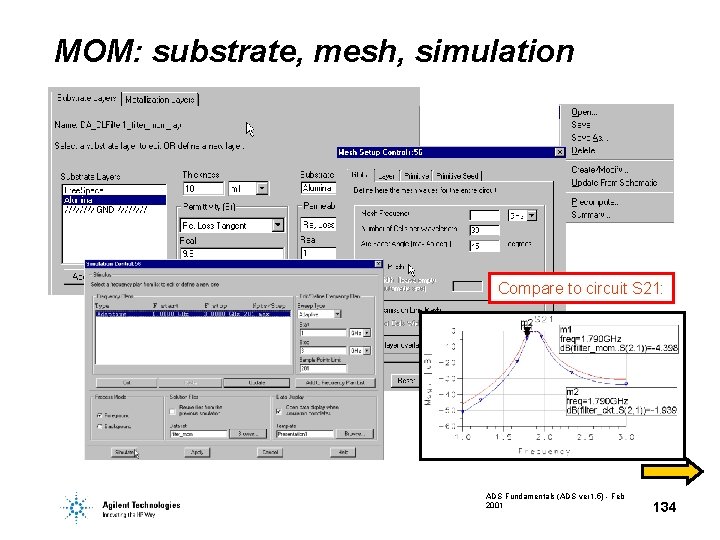The width and height of the screenshot is (720, 540).
Task: Click the Dataset name field
Action: point(199,433)
